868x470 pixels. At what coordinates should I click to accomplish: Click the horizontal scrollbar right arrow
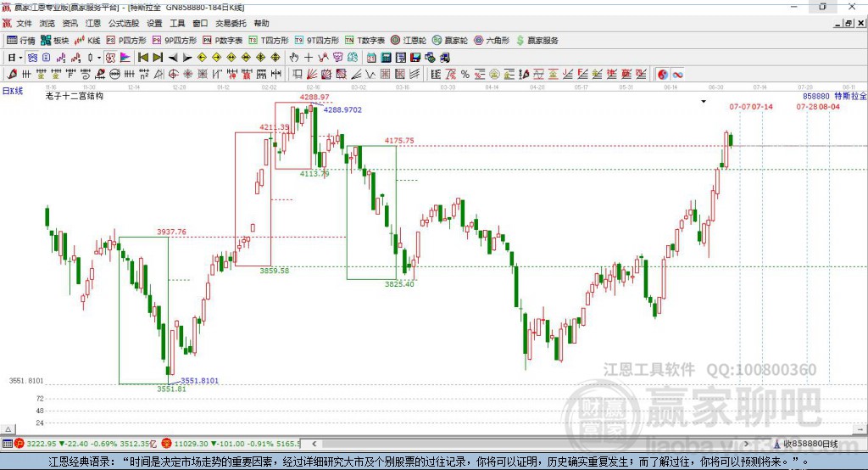[746, 444]
